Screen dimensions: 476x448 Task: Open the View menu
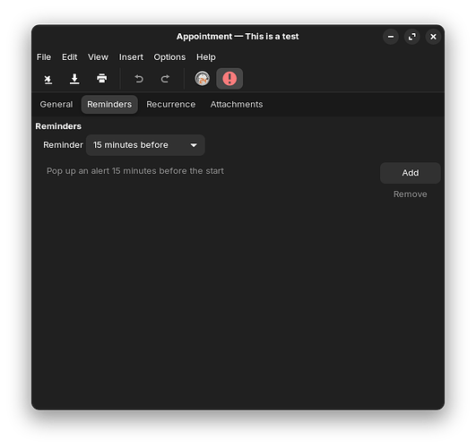point(98,57)
